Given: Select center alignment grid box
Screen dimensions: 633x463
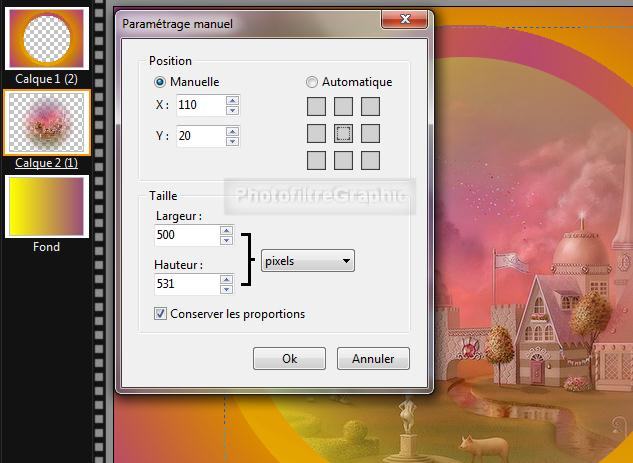Looking at the screenshot, I should [x=343, y=133].
